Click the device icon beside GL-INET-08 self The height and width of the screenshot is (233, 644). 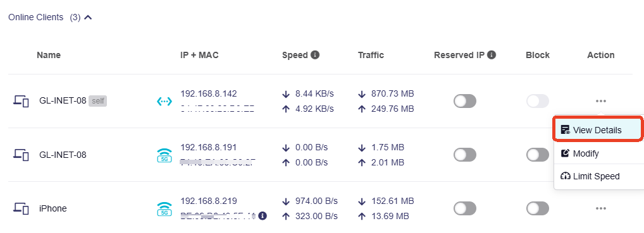click(21, 101)
